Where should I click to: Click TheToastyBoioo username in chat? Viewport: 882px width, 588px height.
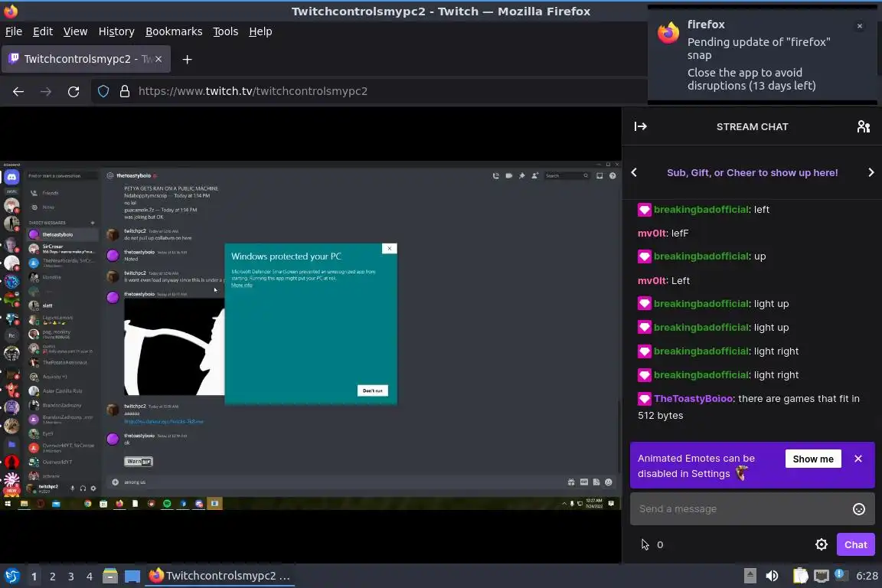(694, 399)
